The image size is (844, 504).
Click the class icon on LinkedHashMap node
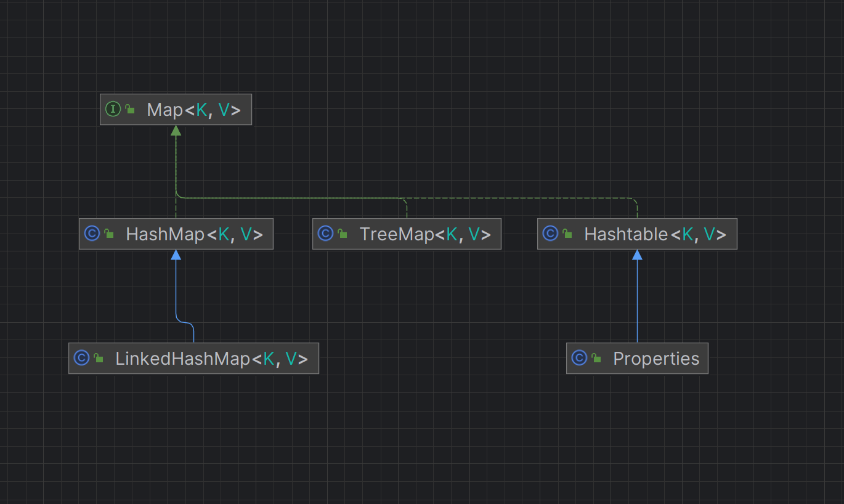(81, 359)
